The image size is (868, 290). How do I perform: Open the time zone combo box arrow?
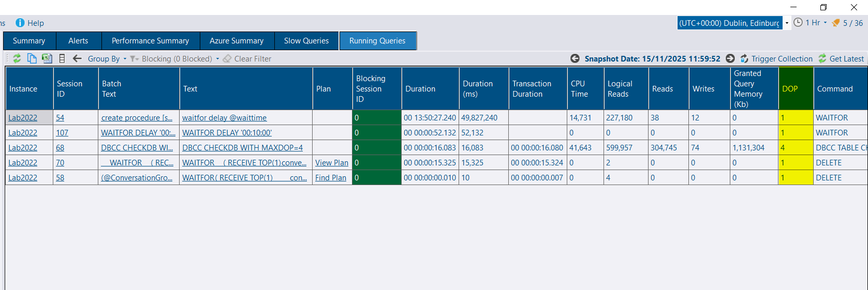click(x=787, y=23)
